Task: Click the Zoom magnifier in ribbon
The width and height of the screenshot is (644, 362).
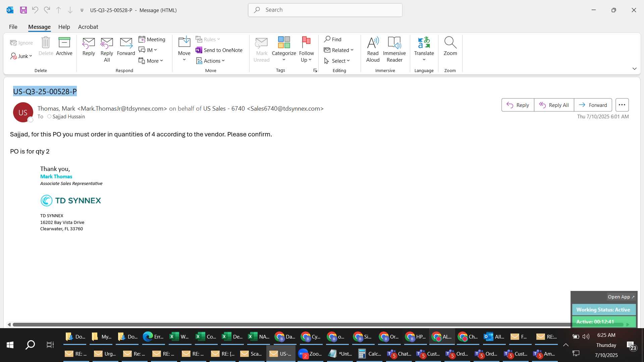Action: [450, 46]
